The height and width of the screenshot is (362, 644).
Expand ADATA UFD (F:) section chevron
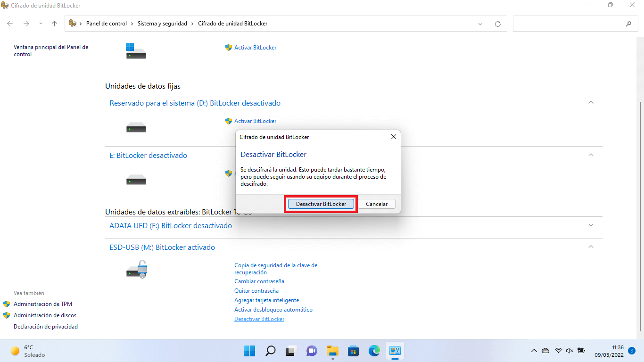(x=591, y=225)
